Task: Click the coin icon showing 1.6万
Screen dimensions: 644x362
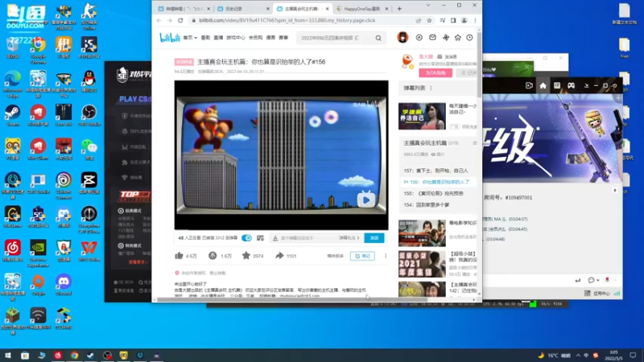Action: click(x=213, y=256)
